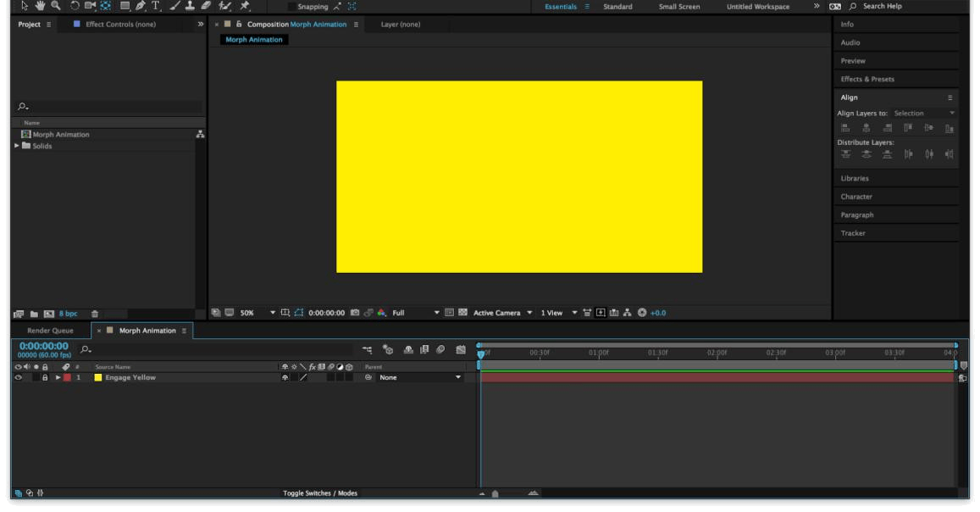Toggle shy switch on Engage Yellow layer
This screenshot has width=980, height=512.
pos(285,377)
